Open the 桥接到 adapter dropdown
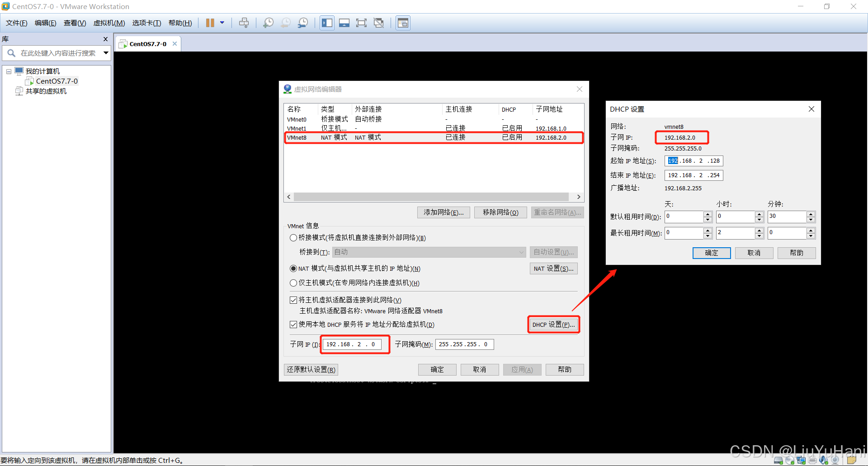Image resolution: width=868 pixels, height=466 pixels. point(429,252)
